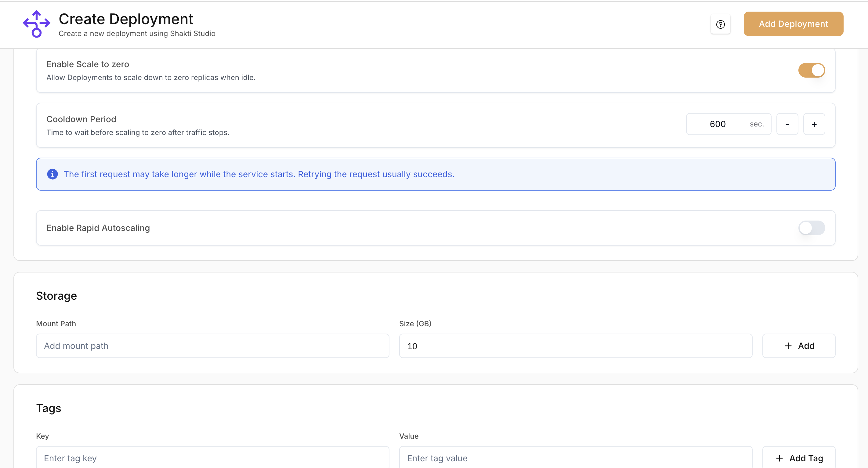Screen dimensions: 868x468
Task: Focus the Enter tag value field
Action: 575,458
